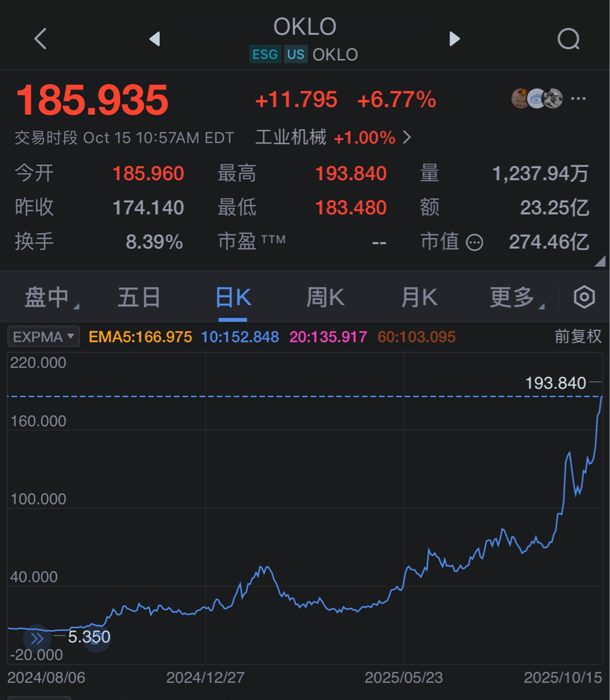Image resolution: width=610 pixels, height=700 pixels.
Task: Tap the 60:103.095 EMA value
Action: [416, 336]
